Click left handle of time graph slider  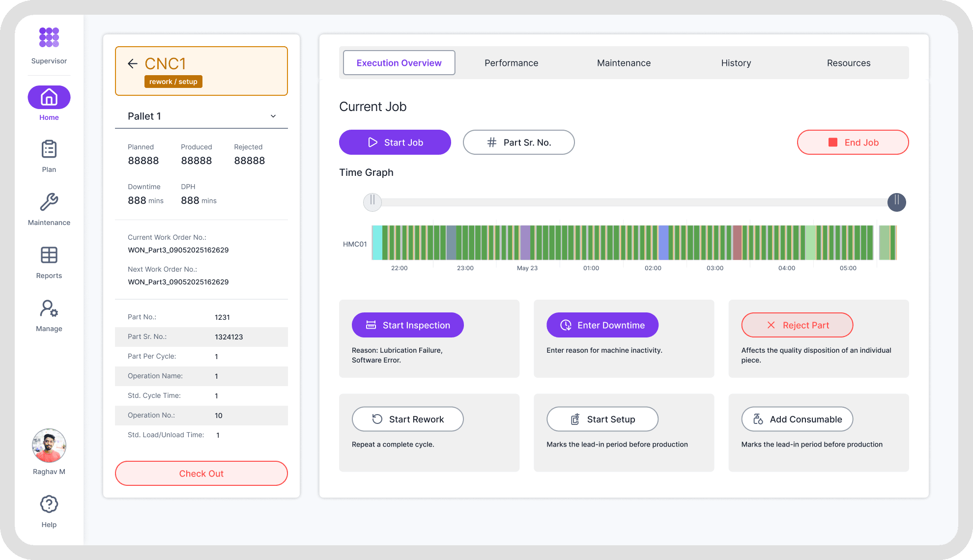click(x=372, y=202)
